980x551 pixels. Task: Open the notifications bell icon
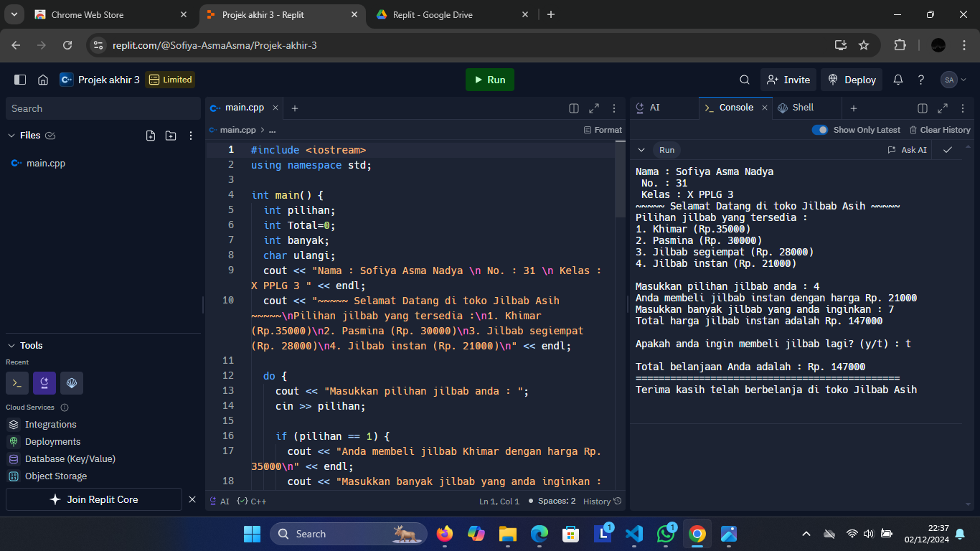click(897, 80)
